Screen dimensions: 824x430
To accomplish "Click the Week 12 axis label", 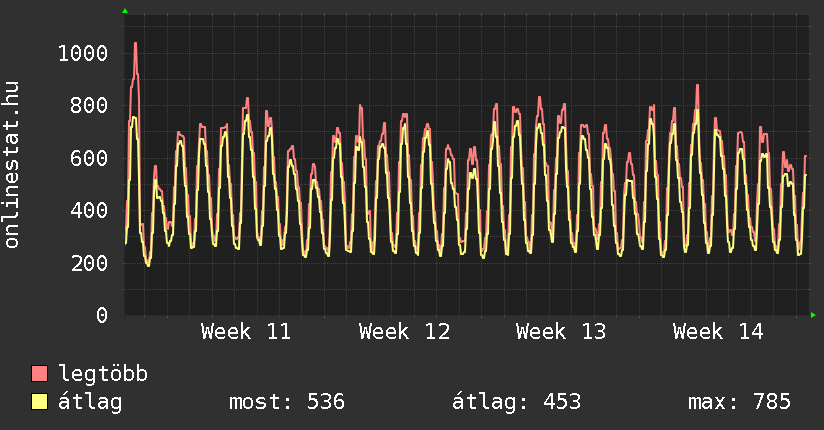I will pyautogui.click(x=404, y=331).
